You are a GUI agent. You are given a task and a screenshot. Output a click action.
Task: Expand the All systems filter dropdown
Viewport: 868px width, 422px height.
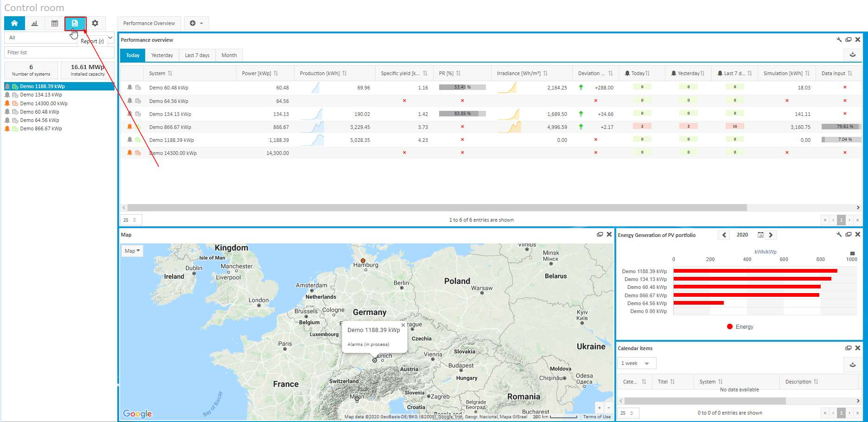pyautogui.click(x=59, y=38)
